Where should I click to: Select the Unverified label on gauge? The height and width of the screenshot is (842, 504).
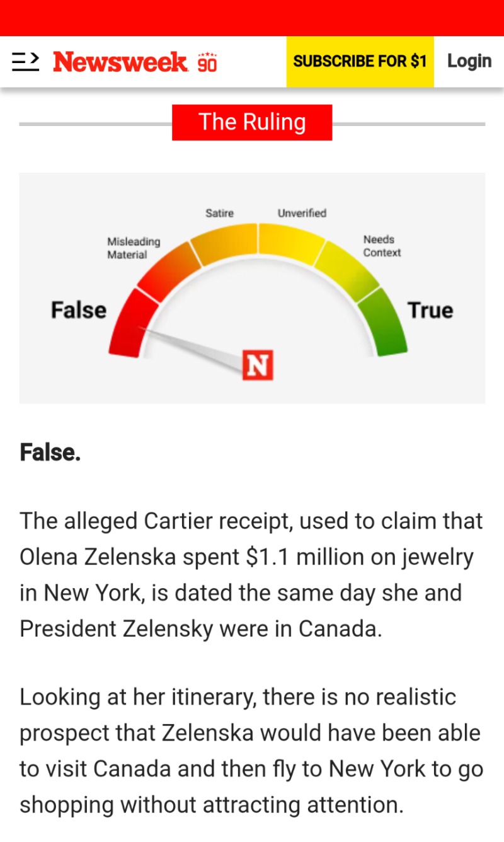pyautogui.click(x=302, y=213)
